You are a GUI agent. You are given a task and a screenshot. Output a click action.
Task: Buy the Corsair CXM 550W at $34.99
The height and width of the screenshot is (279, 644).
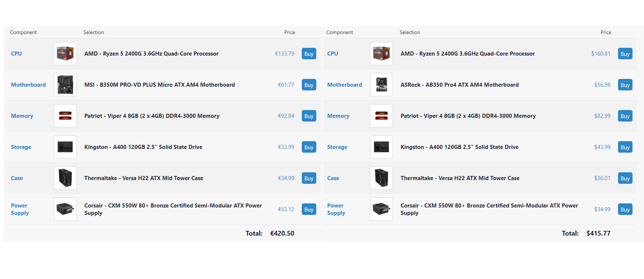pos(625,209)
